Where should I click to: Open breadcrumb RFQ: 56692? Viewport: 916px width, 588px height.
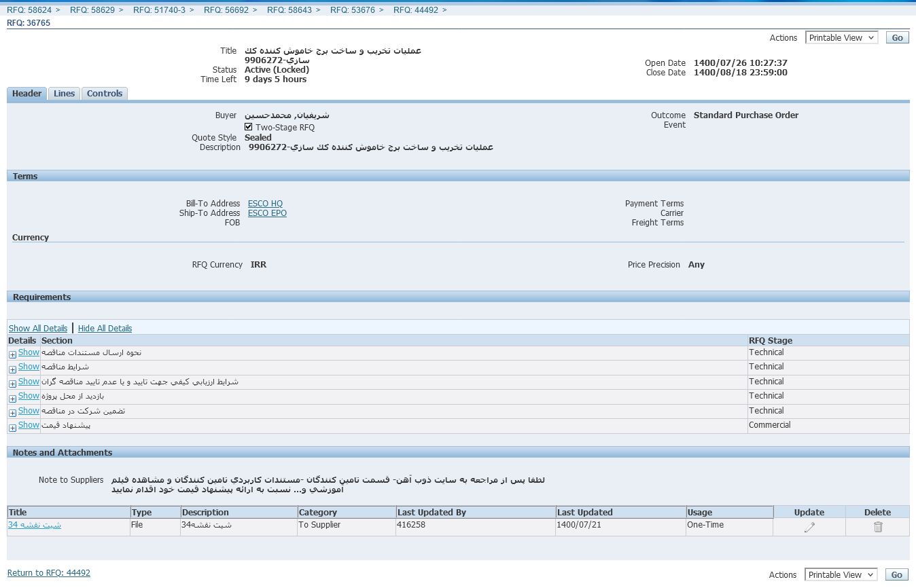(226, 10)
